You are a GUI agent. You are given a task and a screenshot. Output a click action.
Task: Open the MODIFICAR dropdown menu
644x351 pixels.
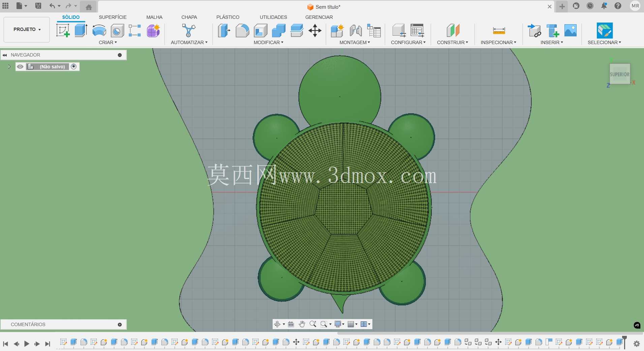click(x=269, y=42)
